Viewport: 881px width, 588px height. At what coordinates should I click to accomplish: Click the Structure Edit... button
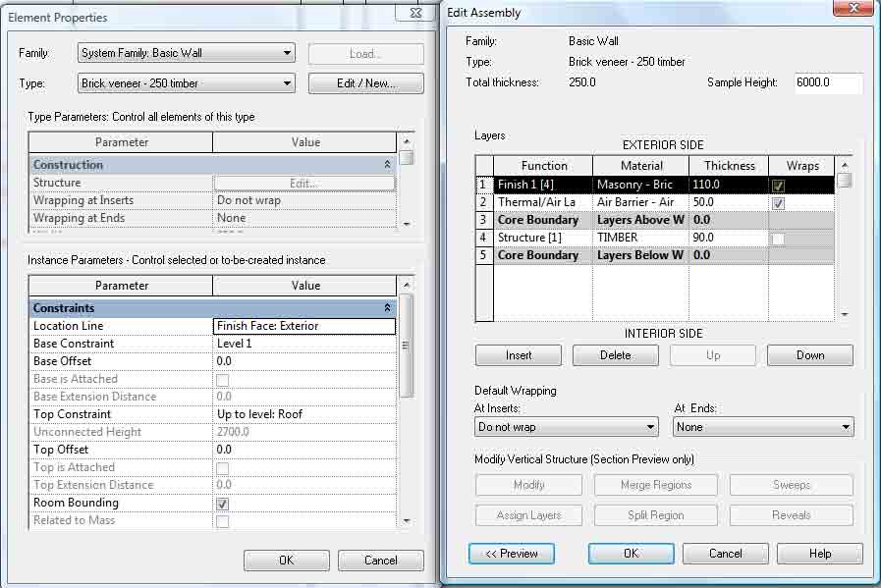pyautogui.click(x=303, y=184)
